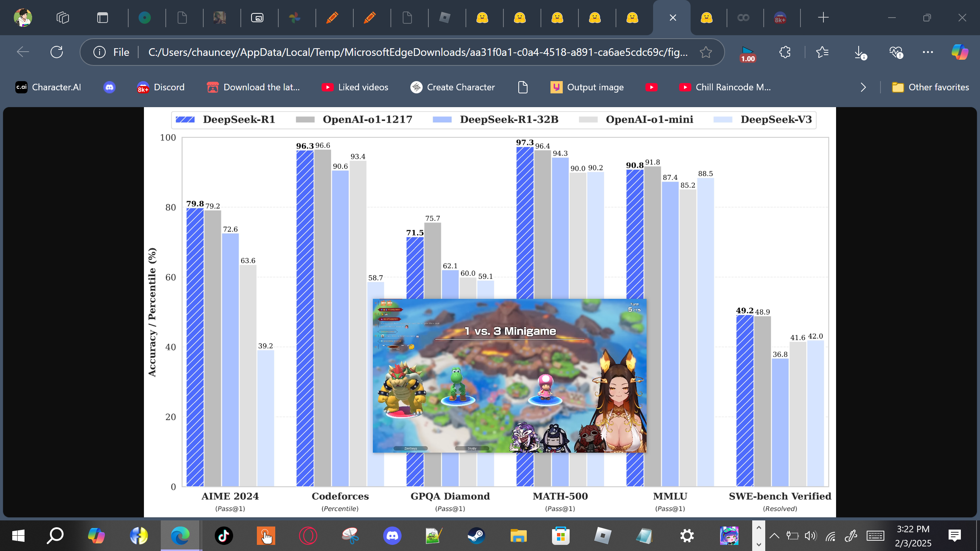This screenshot has height=551, width=980.
Task: Switch to the Colab tab with CO favicon
Action: tap(743, 18)
